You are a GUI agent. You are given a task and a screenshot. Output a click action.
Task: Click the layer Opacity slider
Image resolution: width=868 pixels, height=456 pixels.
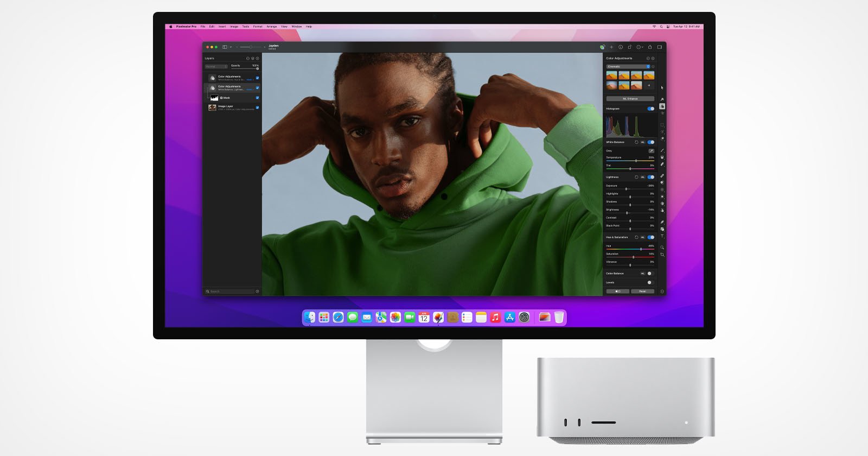245,69
